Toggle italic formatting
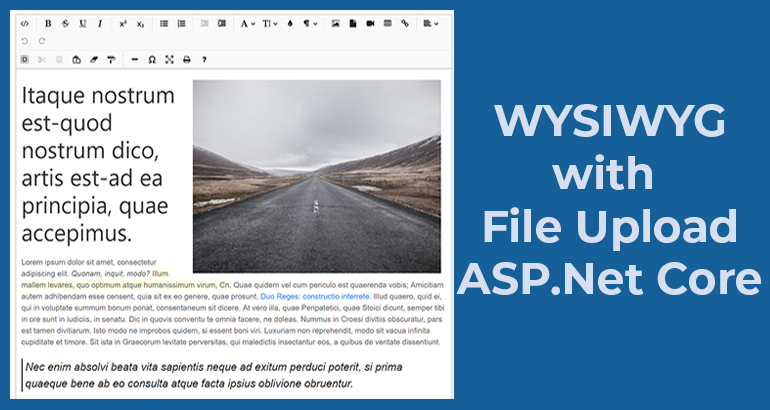Screen dimensions: 770x410 [x=100, y=24]
